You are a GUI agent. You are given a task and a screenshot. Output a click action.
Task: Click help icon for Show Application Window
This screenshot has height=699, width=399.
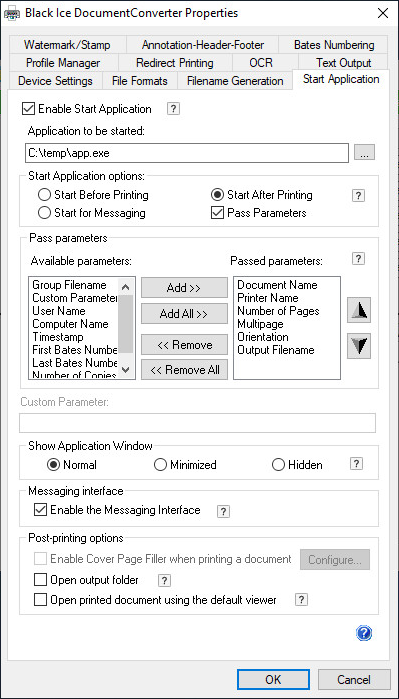pos(356,464)
